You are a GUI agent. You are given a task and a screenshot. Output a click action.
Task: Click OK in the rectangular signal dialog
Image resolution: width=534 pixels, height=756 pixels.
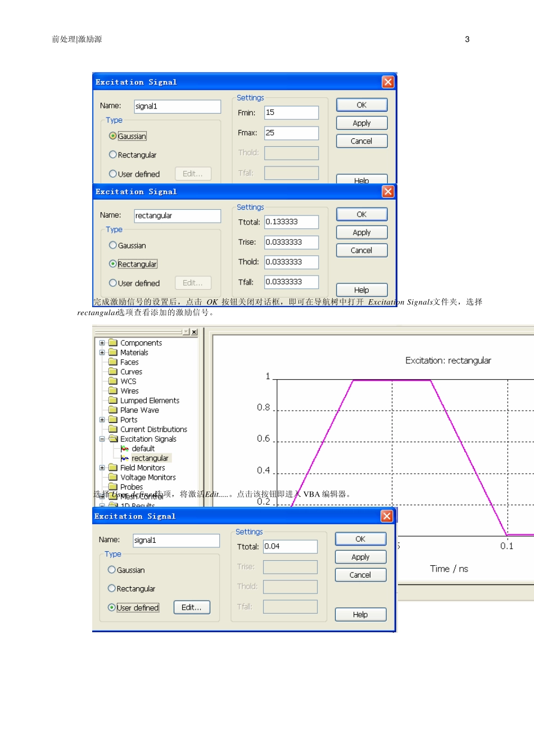coord(361,214)
